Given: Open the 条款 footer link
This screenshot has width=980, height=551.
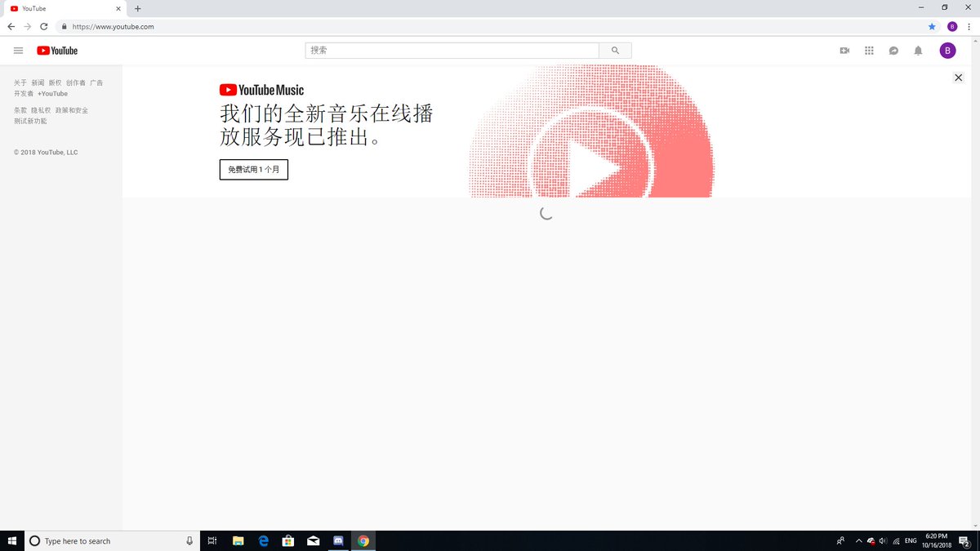Looking at the screenshot, I should tap(20, 110).
